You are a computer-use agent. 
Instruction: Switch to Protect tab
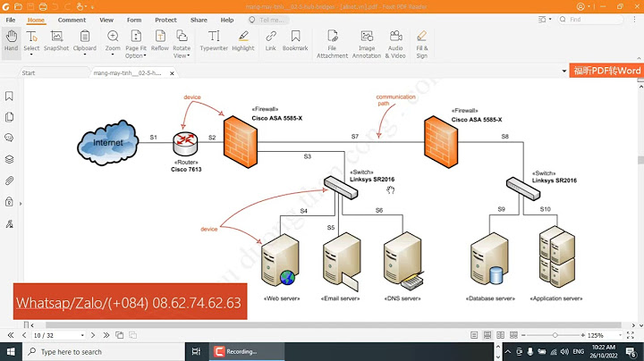(165, 20)
